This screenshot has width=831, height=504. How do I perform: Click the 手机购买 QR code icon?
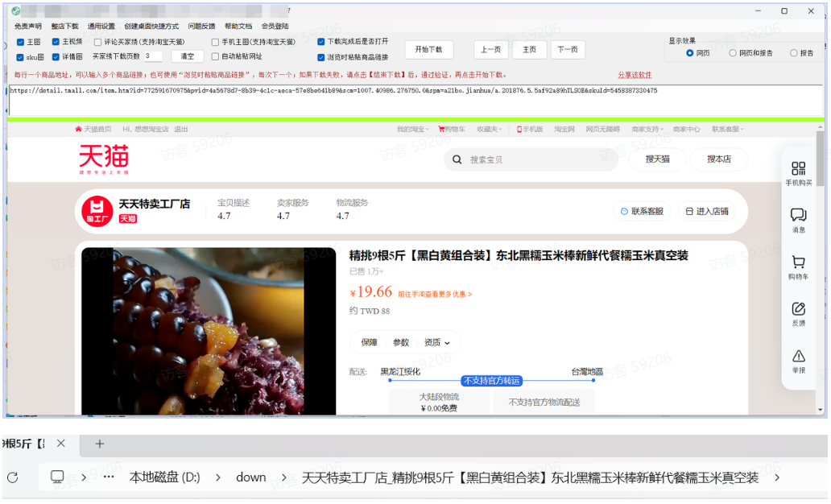(798, 168)
